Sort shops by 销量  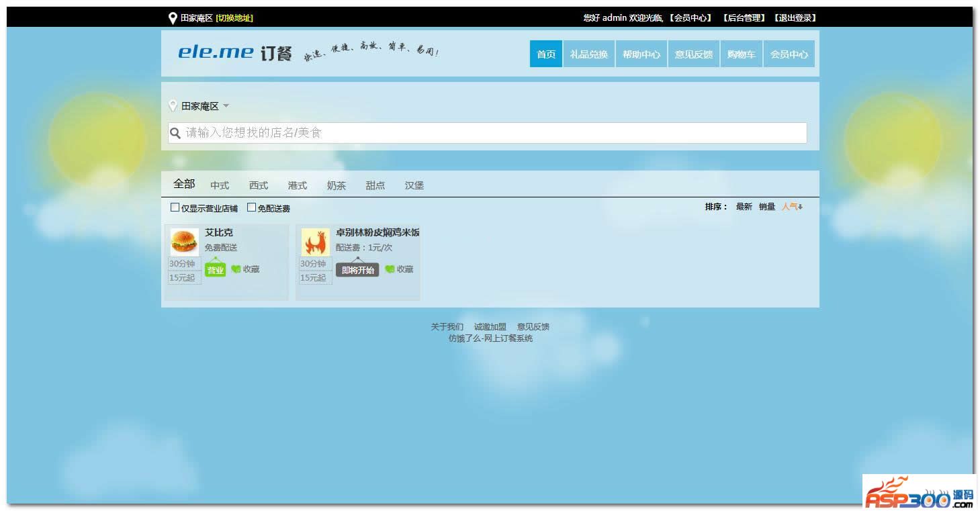pos(767,207)
